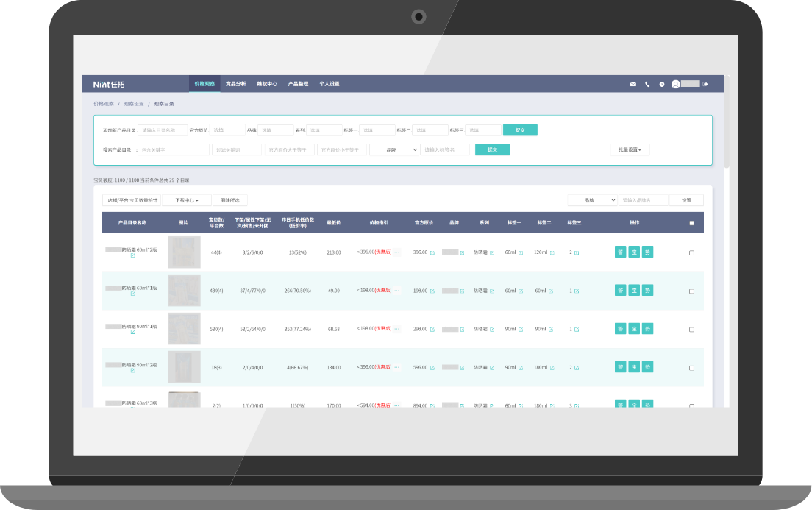
Task: Click the 删除所选 button
Action: [x=229, y=200]
